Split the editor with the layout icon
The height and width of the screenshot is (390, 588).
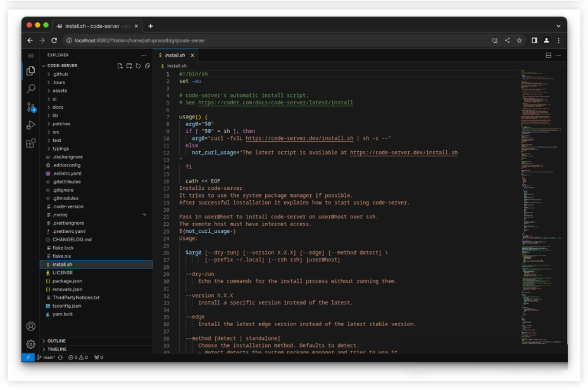(x=548, y=55)
